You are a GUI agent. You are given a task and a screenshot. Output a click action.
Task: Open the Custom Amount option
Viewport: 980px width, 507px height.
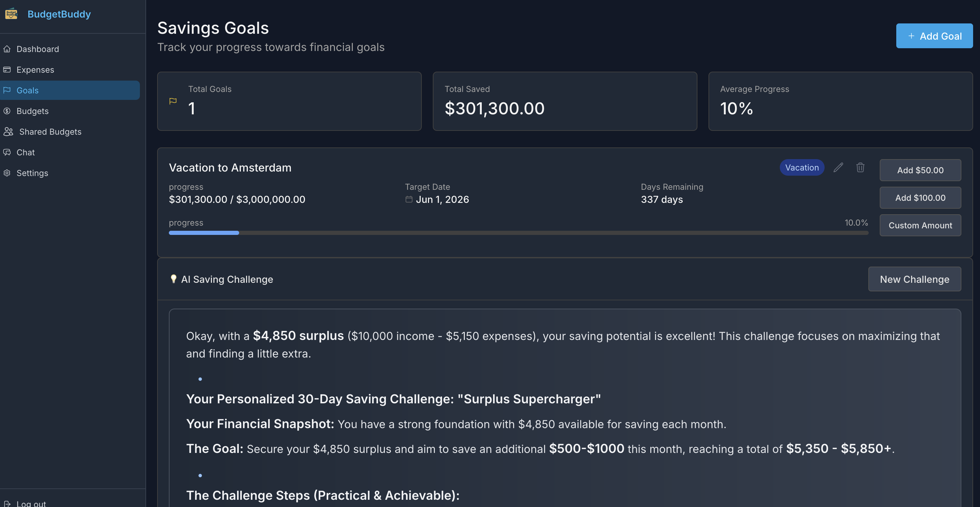pos(920,225)
